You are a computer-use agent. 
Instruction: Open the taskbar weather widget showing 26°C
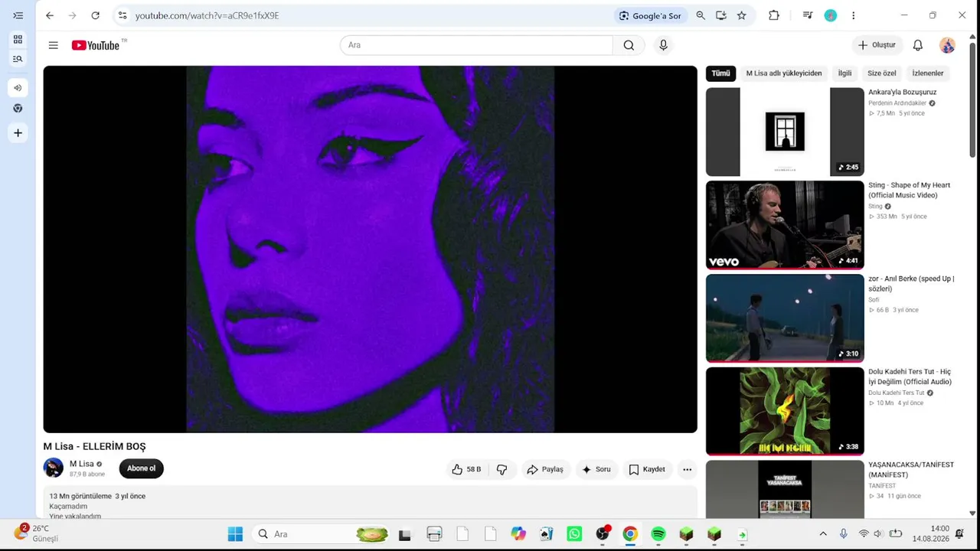tap(37, 533)
